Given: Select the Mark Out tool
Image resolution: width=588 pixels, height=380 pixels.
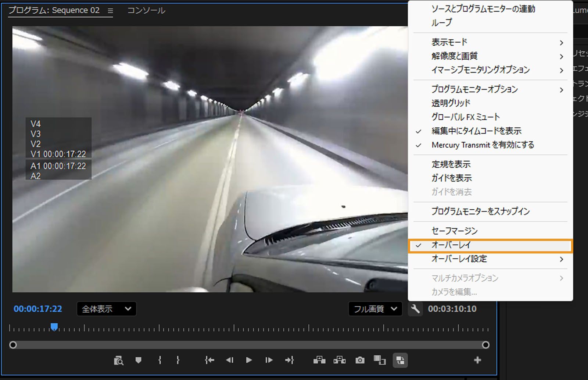Looking at the screenshot, I should (178, 360).
